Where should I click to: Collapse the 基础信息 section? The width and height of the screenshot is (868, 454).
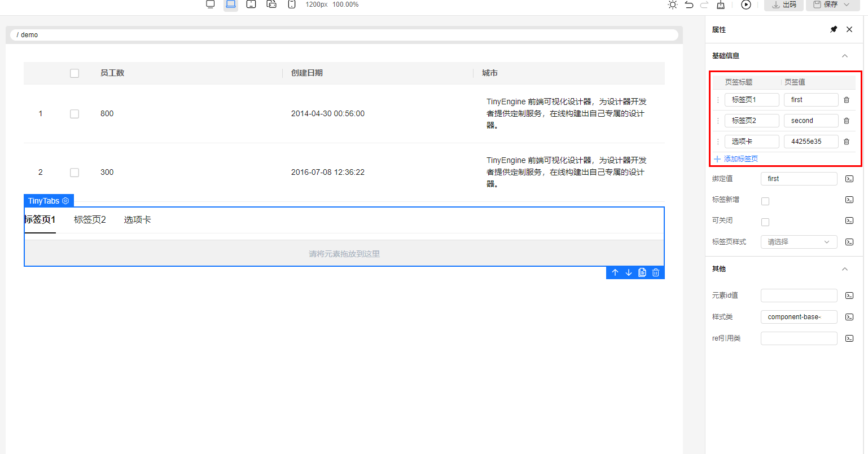(845, 56)
